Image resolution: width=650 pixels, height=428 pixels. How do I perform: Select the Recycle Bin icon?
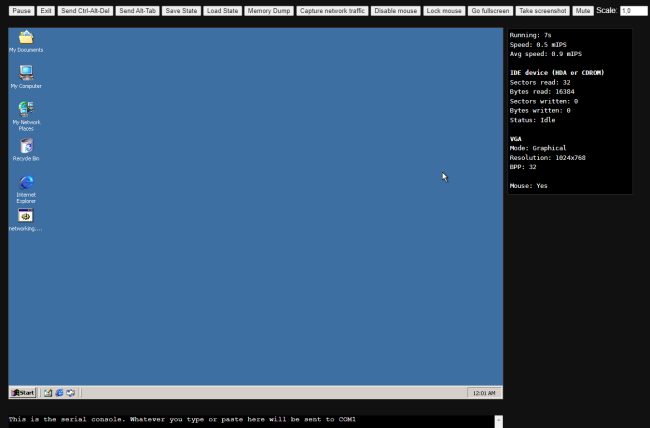(x=26, y=150)
